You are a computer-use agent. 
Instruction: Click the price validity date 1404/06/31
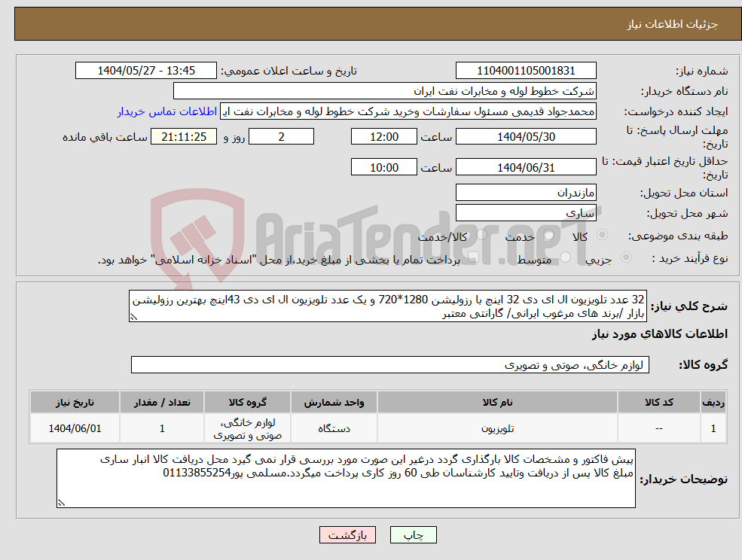(526, 167)
